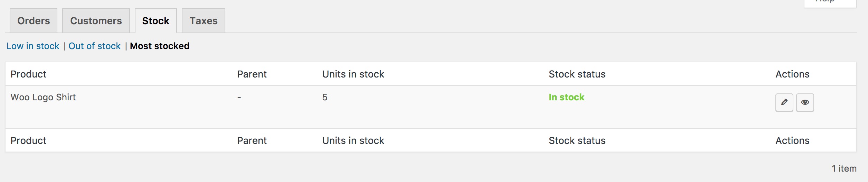Image resolution: width=868 pixels, height=182 pixels.
Task: Click the top Units in stock header
Action: [x=353, y=74]
